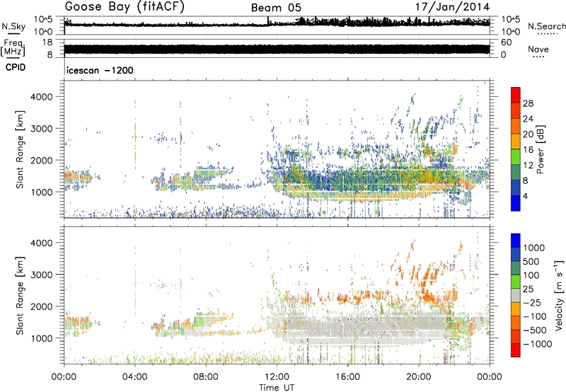Click the '16:00' time axis tick label

point(347,377)
